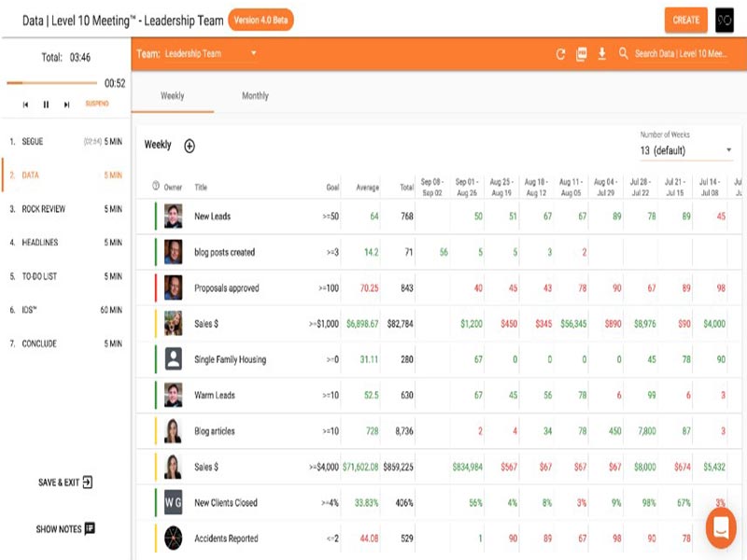Select the Weekly tab
Screen dimensions: 747x560
pyautogui.click(x=172, y=95)
